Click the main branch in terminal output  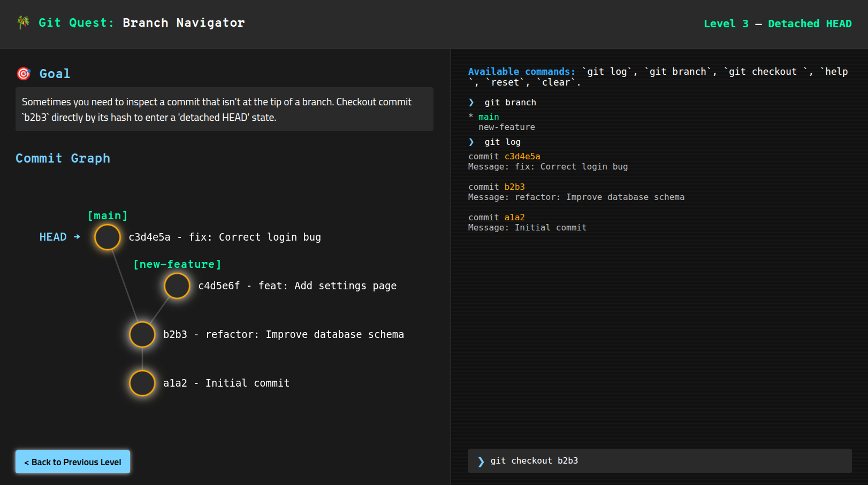[489, 117]
